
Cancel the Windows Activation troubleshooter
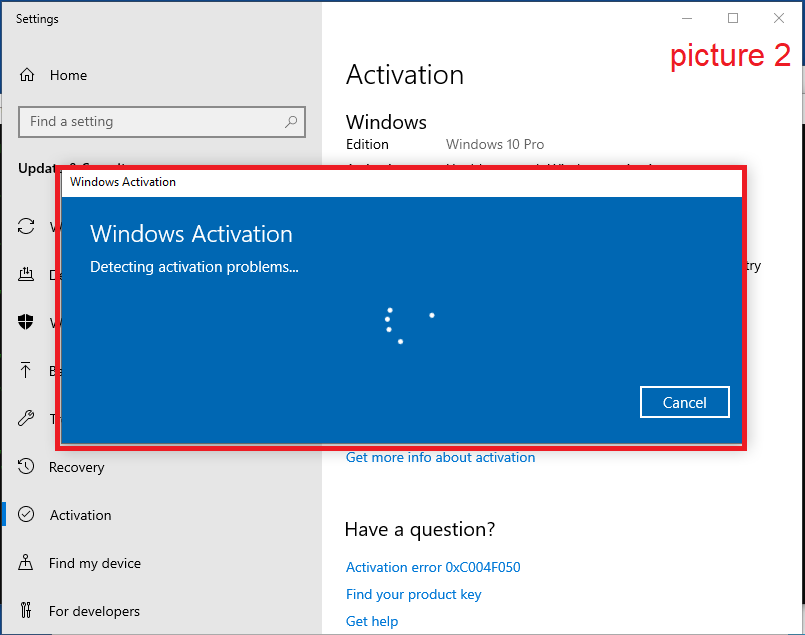click(x=684, y=402)
